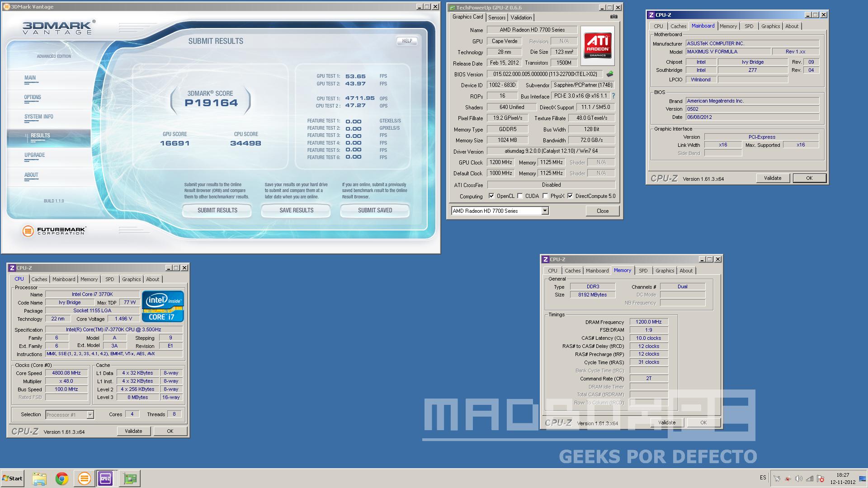Open Graphics tab in CPU-Z Mainboard window
Viewport: 868px width, 488px height.
(770, 26)
